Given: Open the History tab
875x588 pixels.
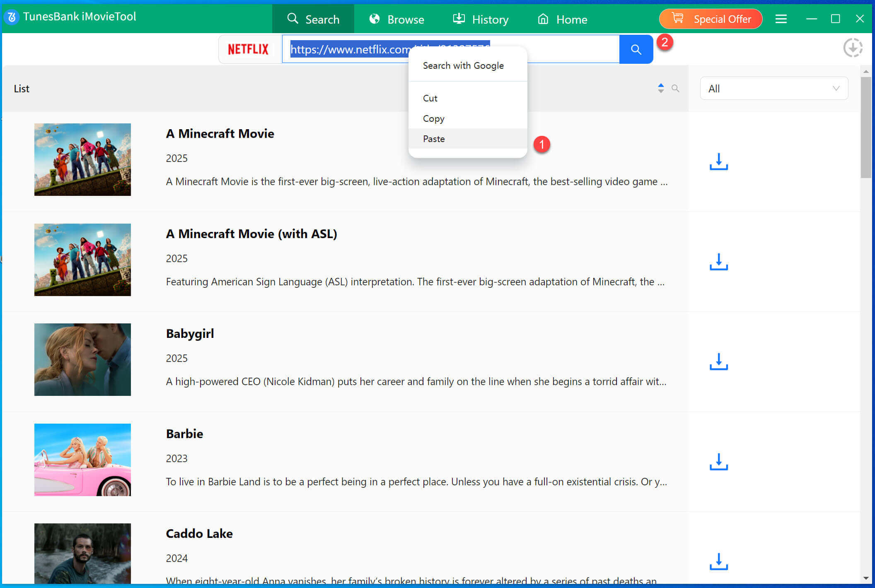Looking at the screenshot, I should tap(481, 19).
